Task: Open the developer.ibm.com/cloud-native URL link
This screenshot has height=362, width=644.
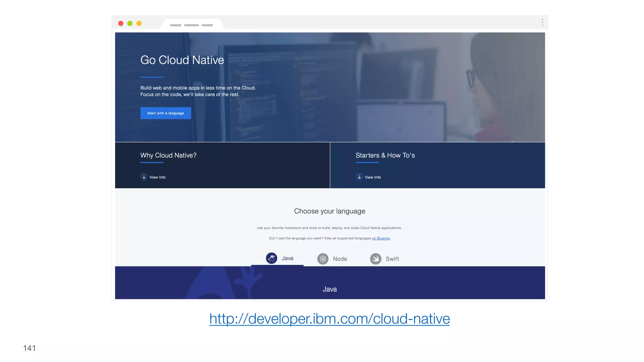Action: (330, 319)
